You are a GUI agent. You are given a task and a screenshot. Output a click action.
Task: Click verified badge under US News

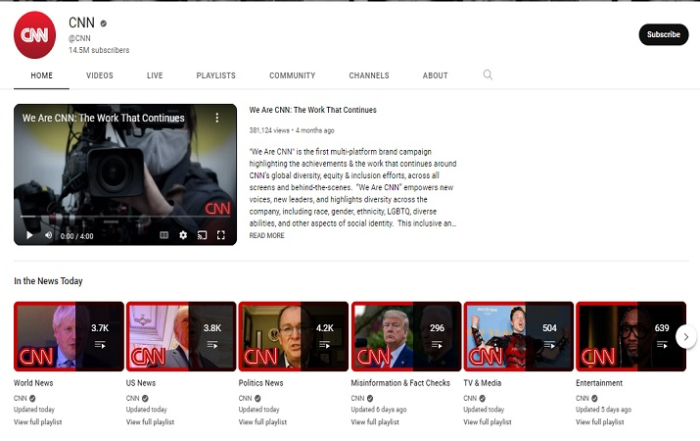pyautogui.click(x=145, y=398)
